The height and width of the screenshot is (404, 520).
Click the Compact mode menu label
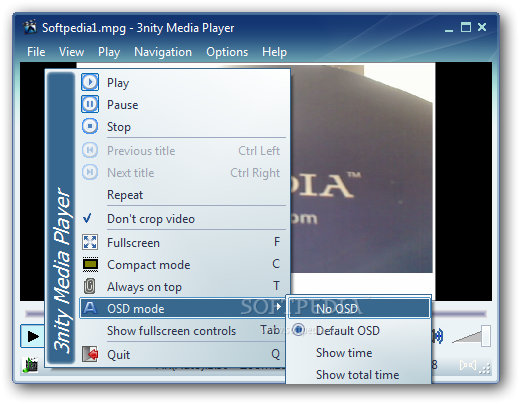[149, 265]
